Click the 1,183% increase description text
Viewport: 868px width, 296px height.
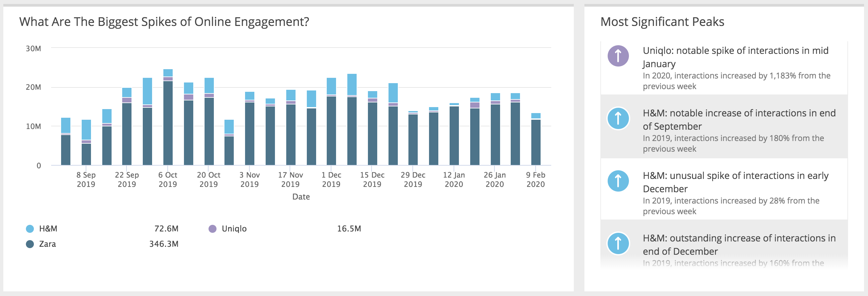736,81
